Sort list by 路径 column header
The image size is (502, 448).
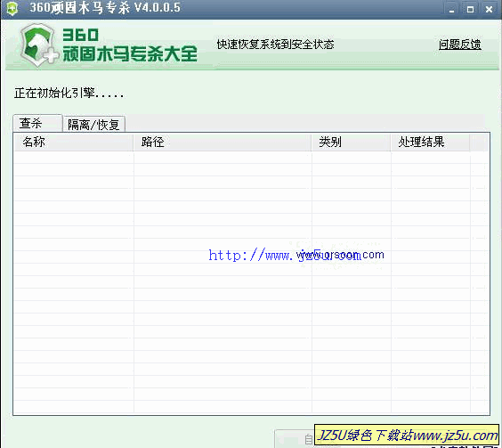(x=223, y=142)
